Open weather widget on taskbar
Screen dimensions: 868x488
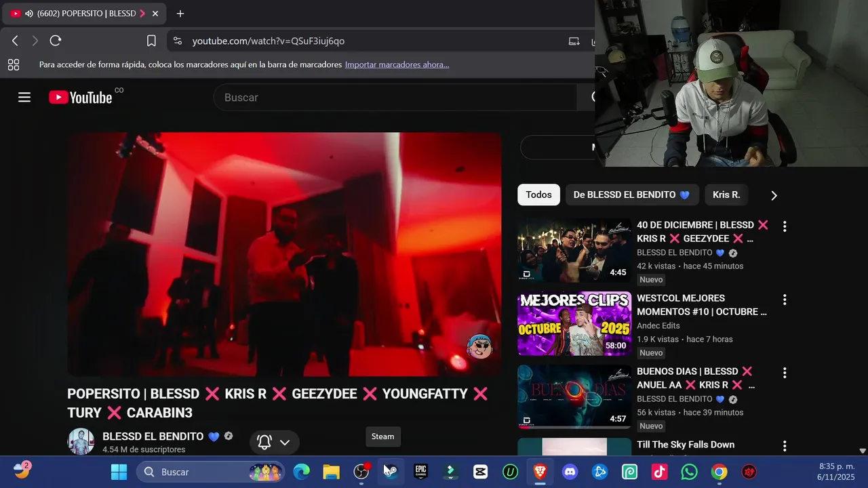pyautogui.click(x=22, y=470)
